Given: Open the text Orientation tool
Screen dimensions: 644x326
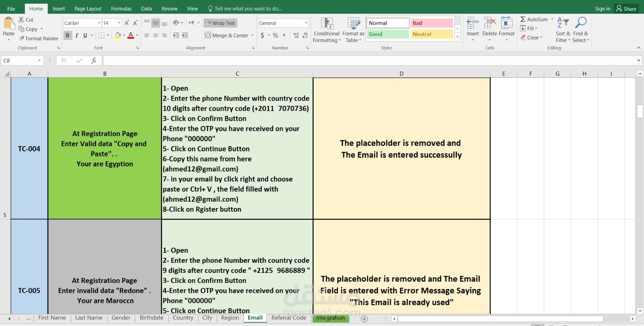Looking at the screenshot, I should (176, 23).
